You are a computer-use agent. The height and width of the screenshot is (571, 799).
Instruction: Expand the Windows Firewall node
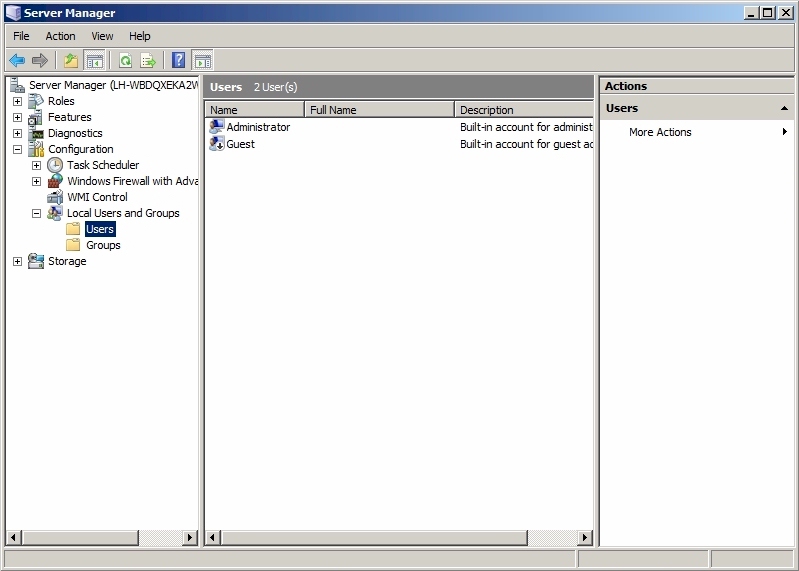[x=36, y=181]
